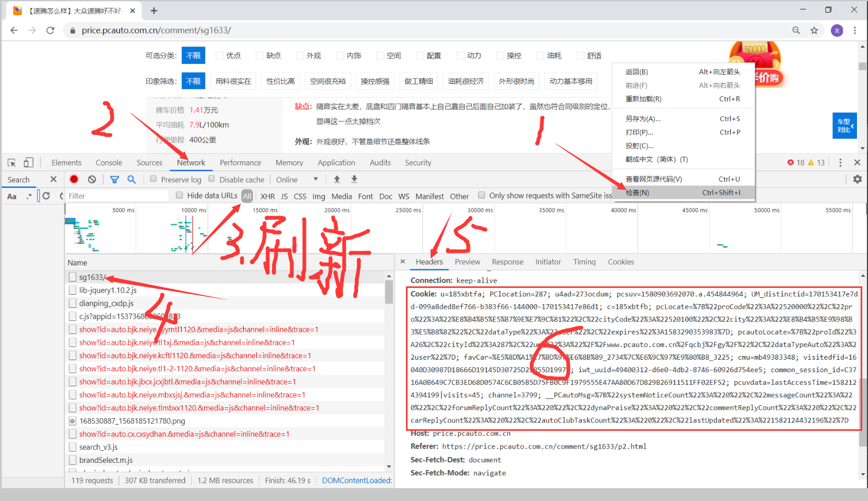Click the network search magnifier icon
This screenshot has width=868, height=501.
pyautogui.click(x=131, y=179)
